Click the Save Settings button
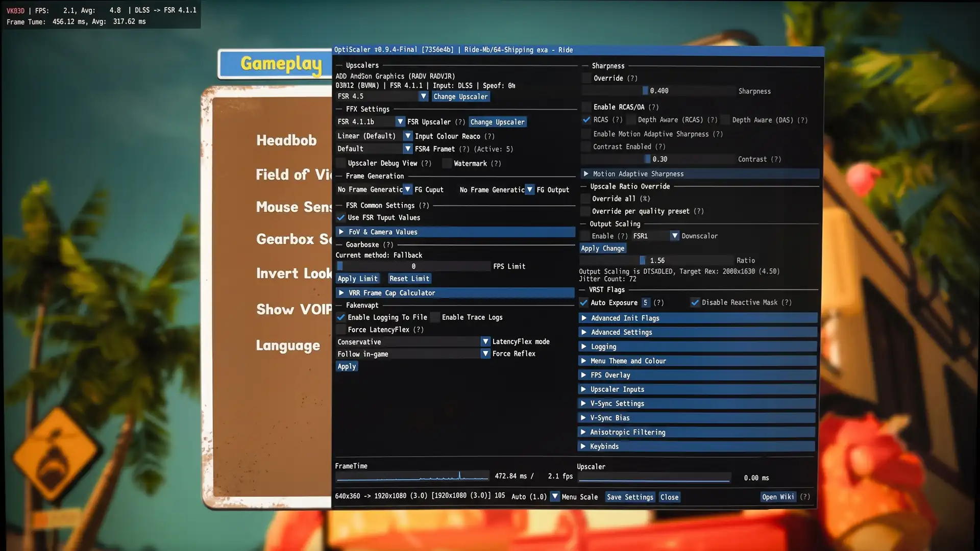The image size is (980, 551). pos(630,497)
